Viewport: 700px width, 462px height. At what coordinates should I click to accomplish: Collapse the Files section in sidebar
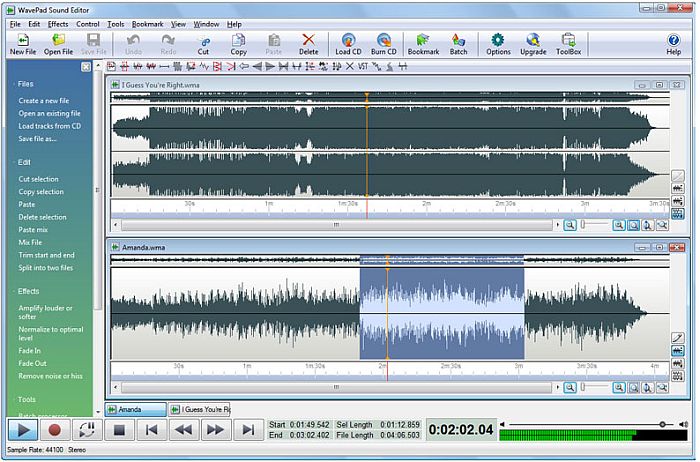[26, 84]
